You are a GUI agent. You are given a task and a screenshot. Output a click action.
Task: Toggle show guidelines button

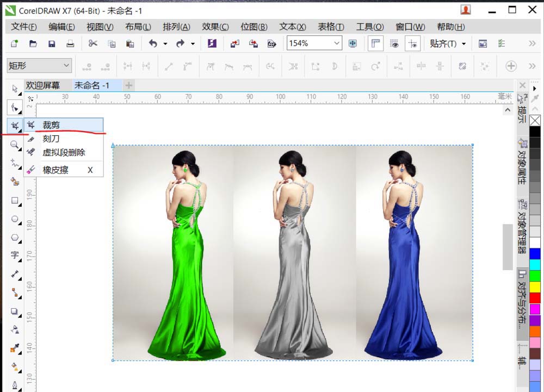coord(413,43)
